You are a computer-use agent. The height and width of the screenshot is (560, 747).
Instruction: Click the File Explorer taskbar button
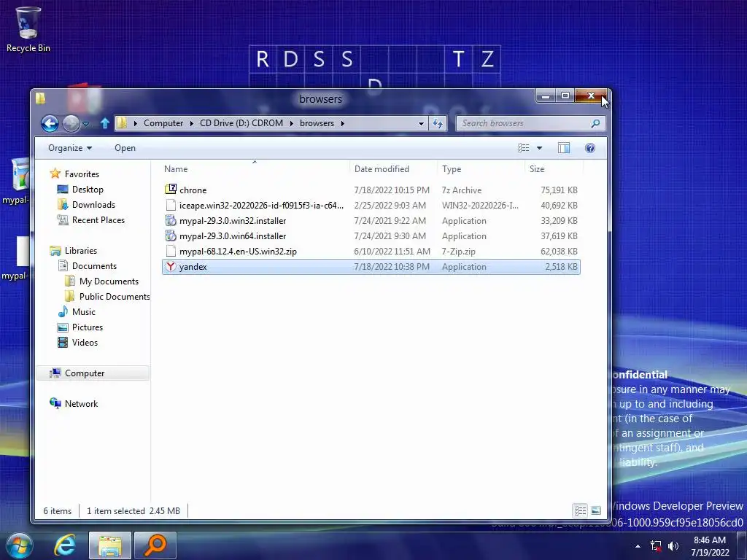click(x=110, y=545)
